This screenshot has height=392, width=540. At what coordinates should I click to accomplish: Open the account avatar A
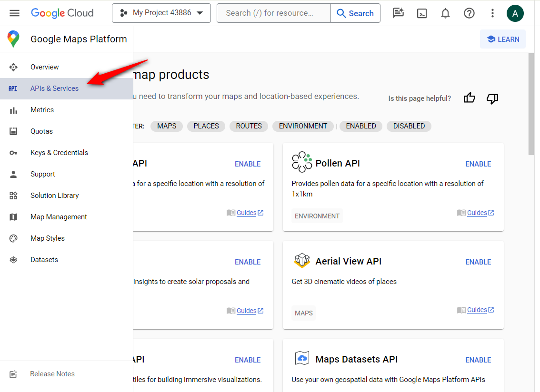(515, 13)
